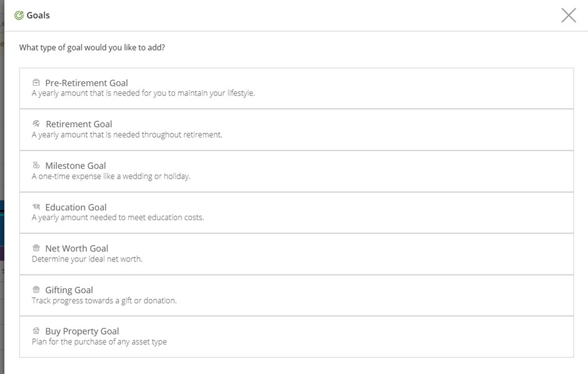
Task: Click the Milestone Goal rings icon
Action: coord(36,165)
